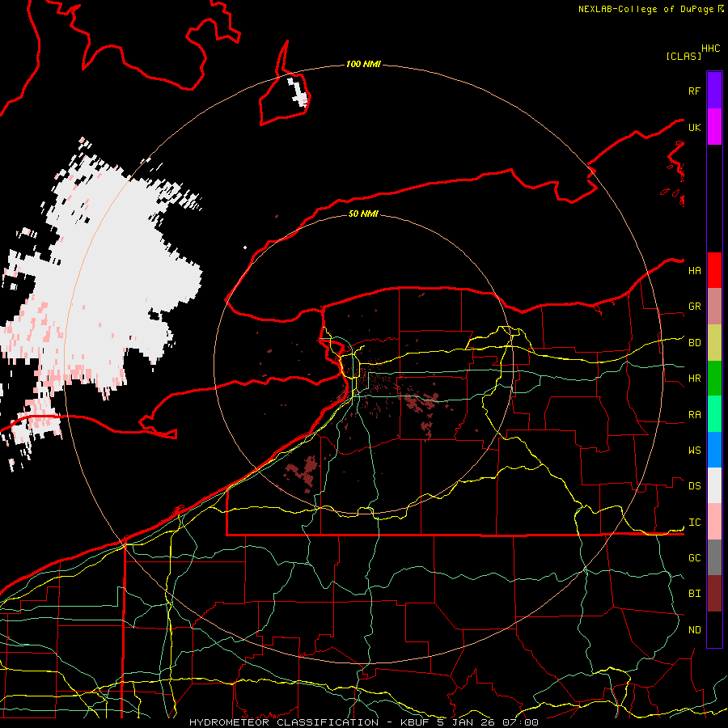Click the GR salmon legend color swatch
728x728 pixels.
click(x=714, y=306)
